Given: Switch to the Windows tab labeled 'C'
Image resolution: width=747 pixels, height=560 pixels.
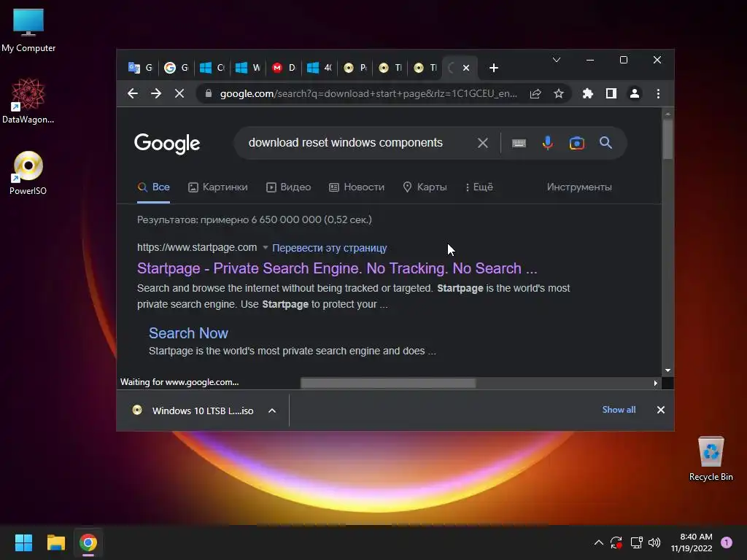Looking at the screenshot, I should tap(212, 68).
